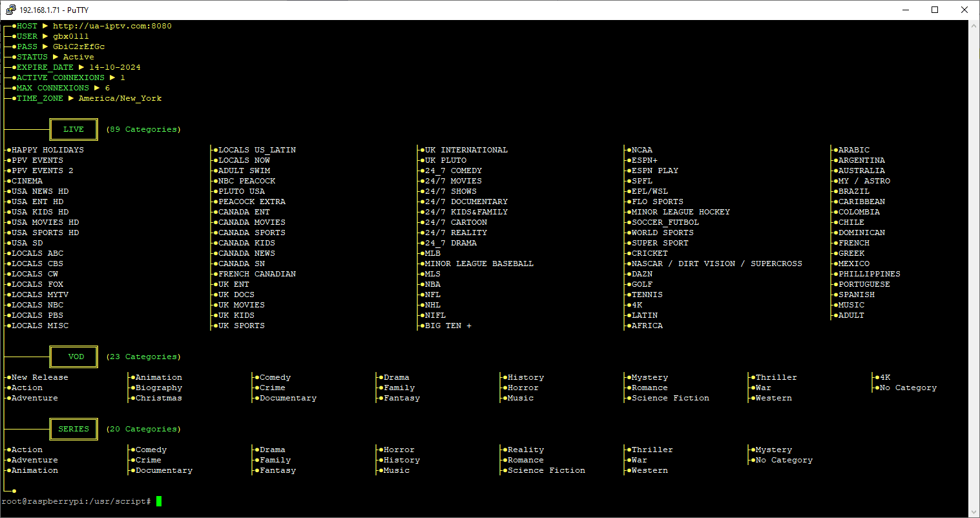This screenshot has height=518, width=980.
Task: Click the 'HAPPY HOLIDAYS' live category
Action: click(48, 150)
